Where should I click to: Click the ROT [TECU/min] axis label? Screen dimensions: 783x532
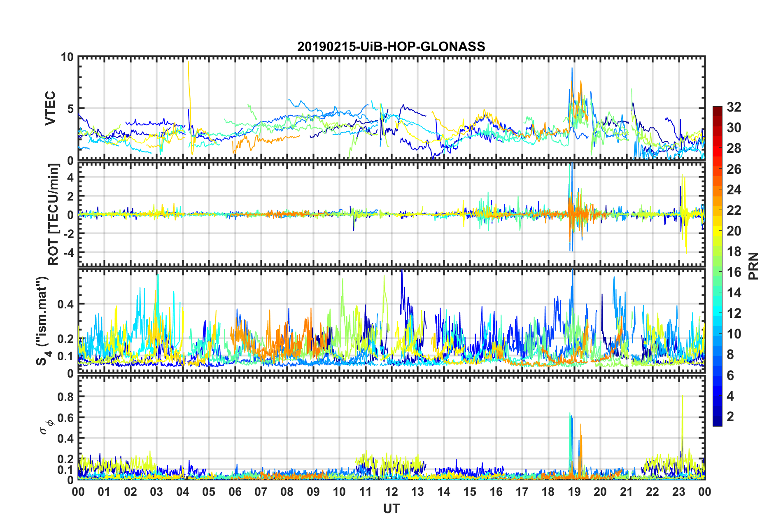[x=54, y=215]
